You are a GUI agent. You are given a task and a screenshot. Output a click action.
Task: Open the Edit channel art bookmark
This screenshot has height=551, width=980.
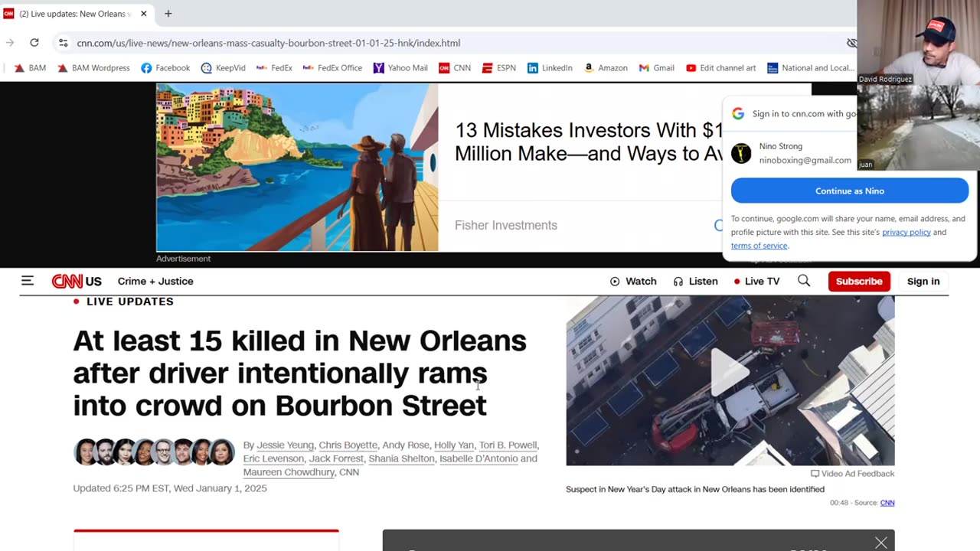[720, 68]
